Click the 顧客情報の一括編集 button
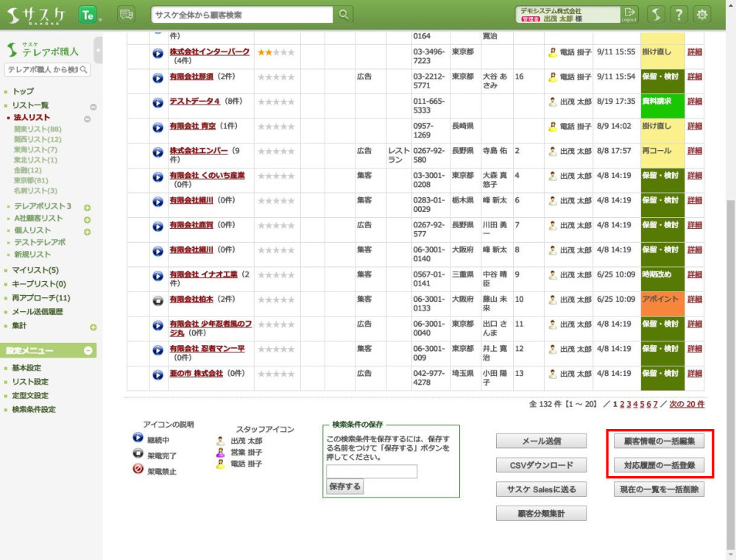This screenshot has width=736, height=560. point(659,442)
